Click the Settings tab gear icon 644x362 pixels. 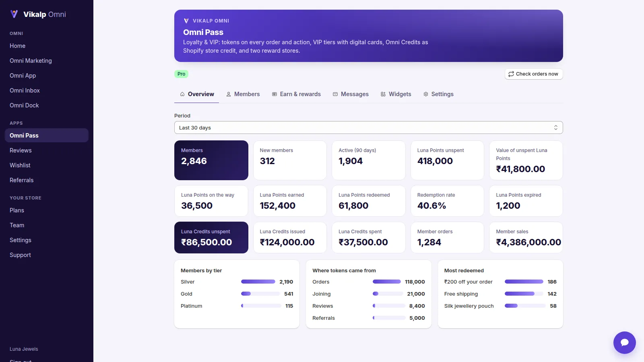click(426, 94)
